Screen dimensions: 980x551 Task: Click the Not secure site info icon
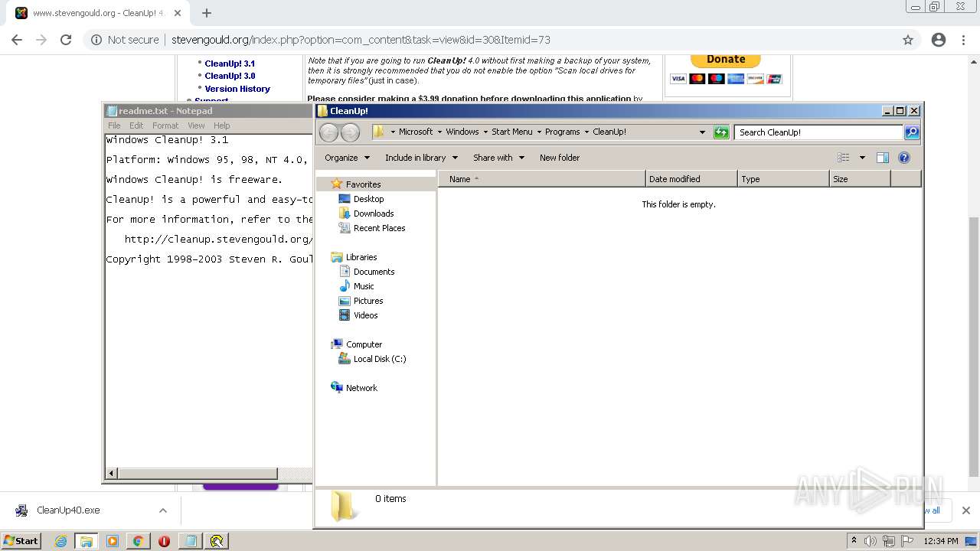pyautogui.click(x=96, y=40)
